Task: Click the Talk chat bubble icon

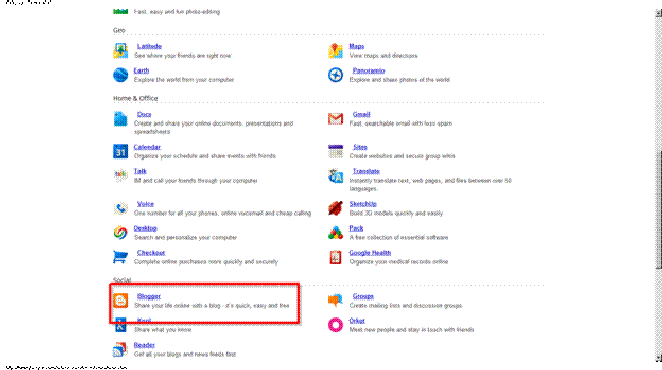Action: [120, 175]
